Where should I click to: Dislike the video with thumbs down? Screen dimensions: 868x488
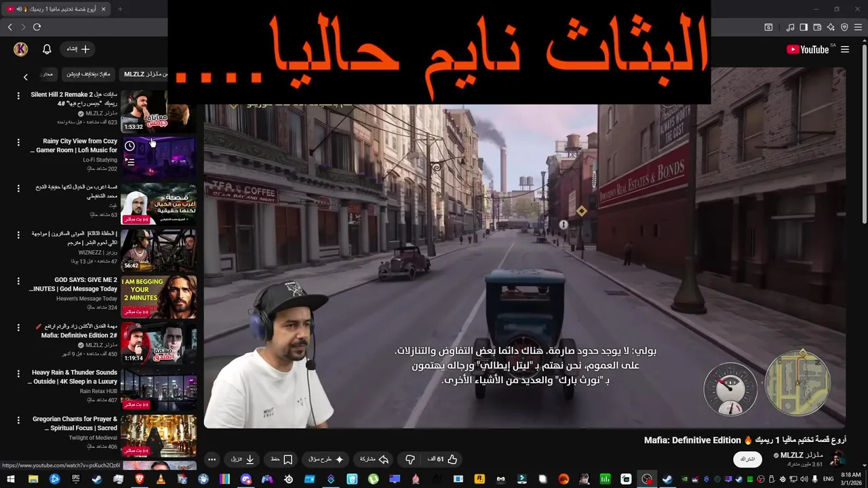coord(410,459)
